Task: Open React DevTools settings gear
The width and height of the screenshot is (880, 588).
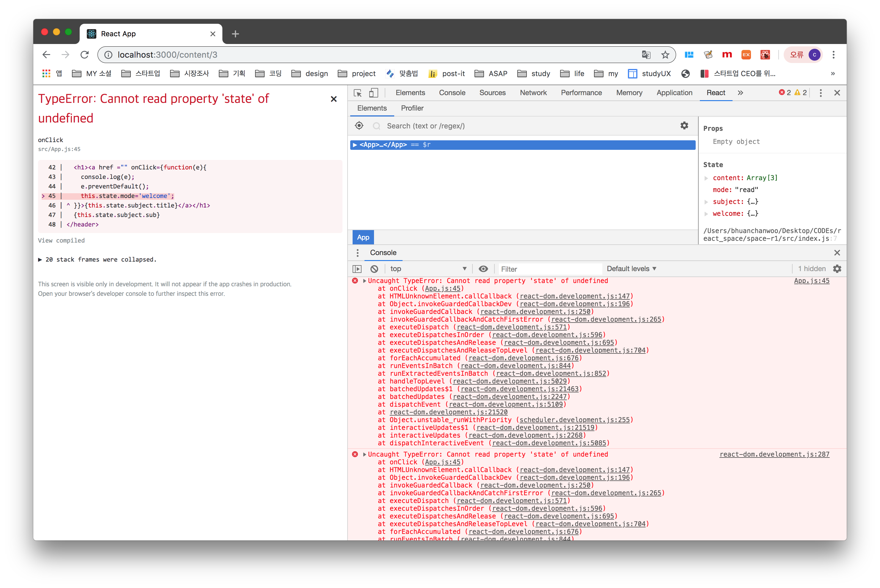Action: (x=684, y=126)
